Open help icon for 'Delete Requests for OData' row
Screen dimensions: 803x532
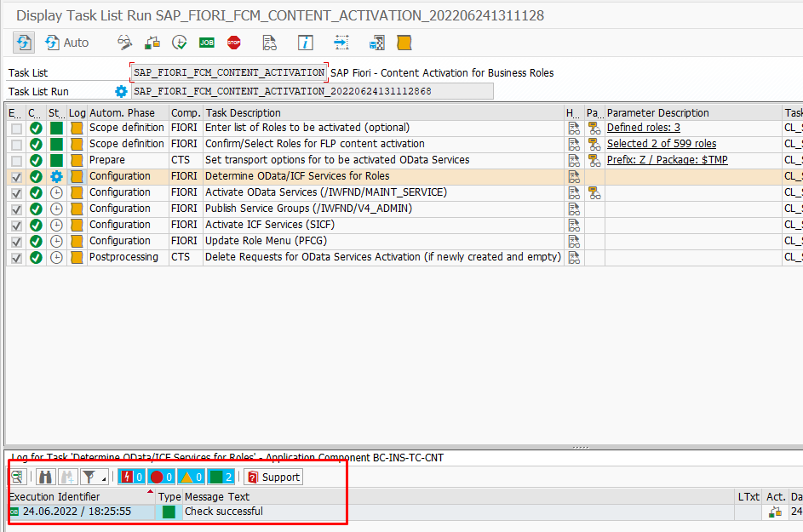click(x=574, y=257)
